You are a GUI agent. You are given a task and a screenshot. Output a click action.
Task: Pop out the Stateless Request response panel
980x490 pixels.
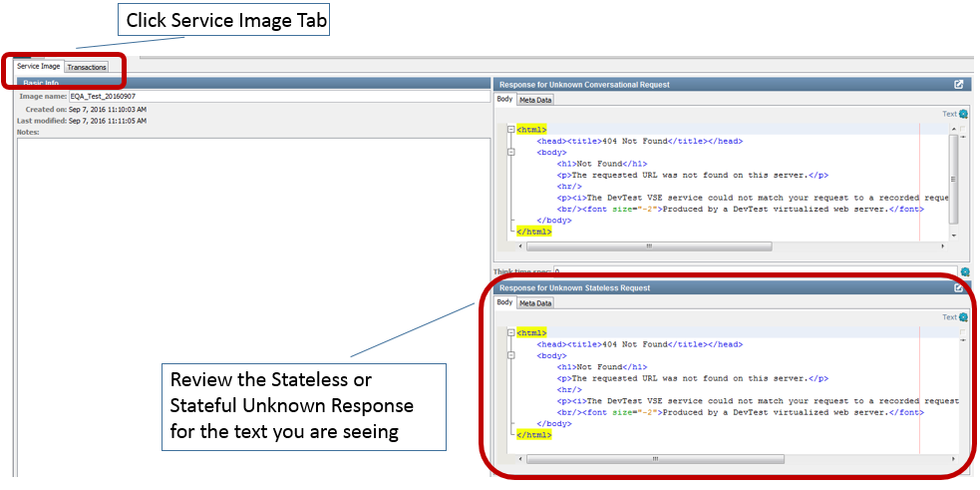(x=959, y=288)
